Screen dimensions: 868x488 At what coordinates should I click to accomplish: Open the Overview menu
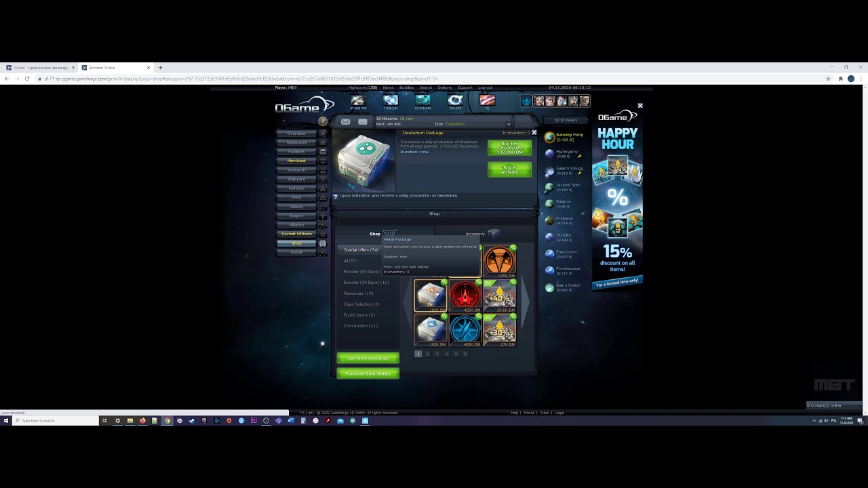coord(296,134)
